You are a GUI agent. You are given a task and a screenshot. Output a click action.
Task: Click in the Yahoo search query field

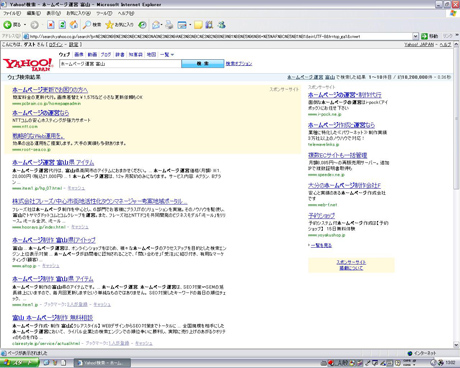pos(120,64)
